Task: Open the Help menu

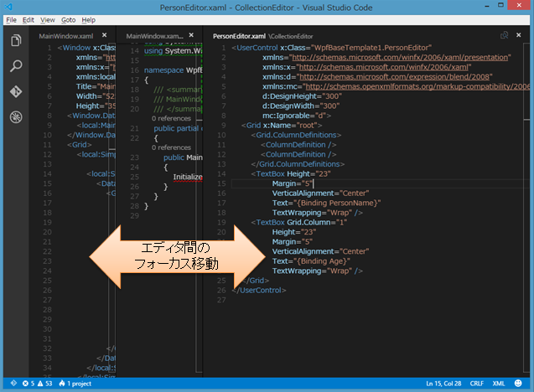Action: pos(89,20)
